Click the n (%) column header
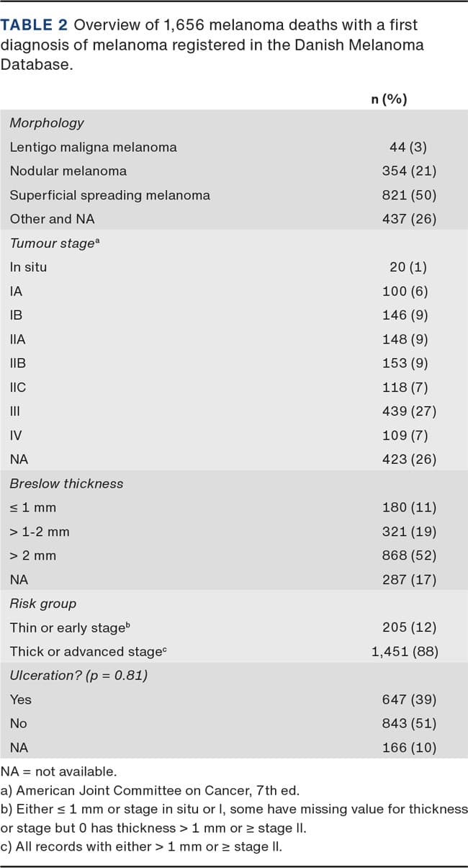Viewport: 468px width, 868px height. pyautogui.click(x=389, y=99)
